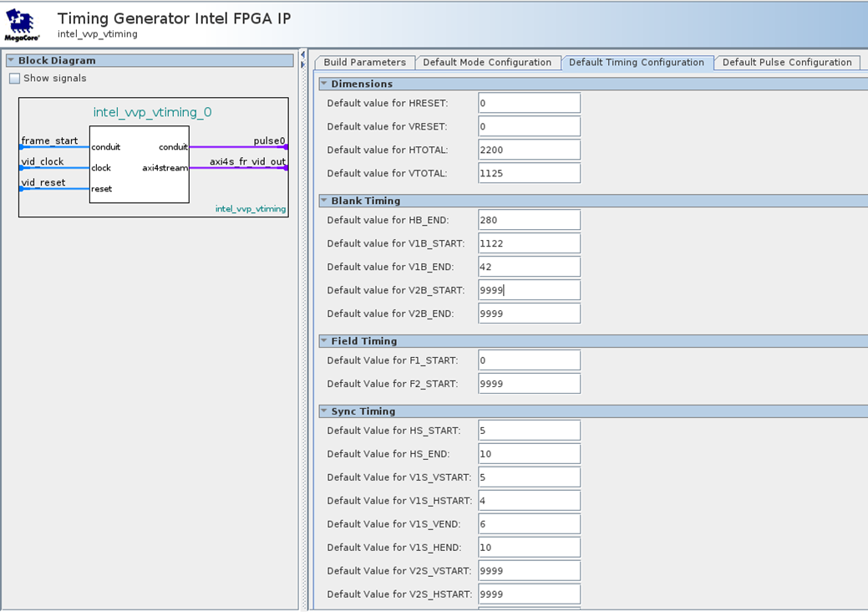Click the HS_START input field

(529, 431)
